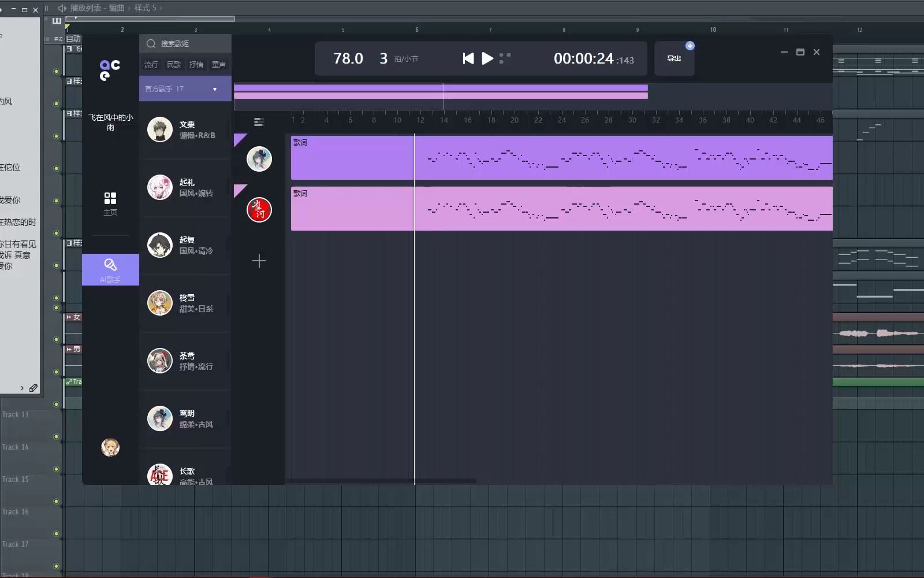
Task: Select singer 起礼 国风•婉转
Action: tap(185, 188)
